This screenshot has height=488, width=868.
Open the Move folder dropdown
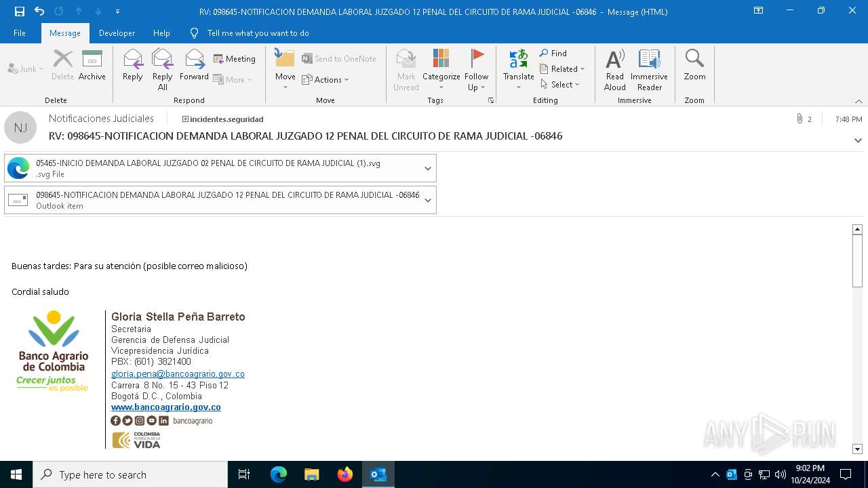tap(285, 69)
